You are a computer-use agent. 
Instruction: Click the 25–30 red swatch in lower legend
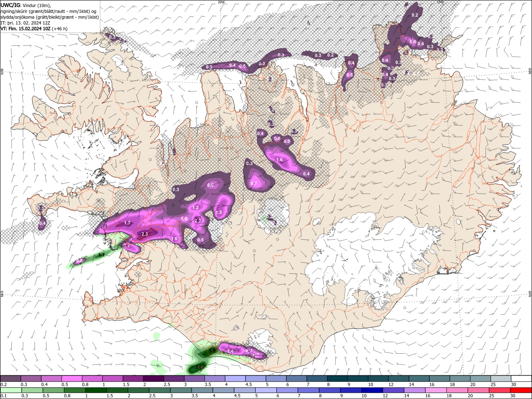500,390
